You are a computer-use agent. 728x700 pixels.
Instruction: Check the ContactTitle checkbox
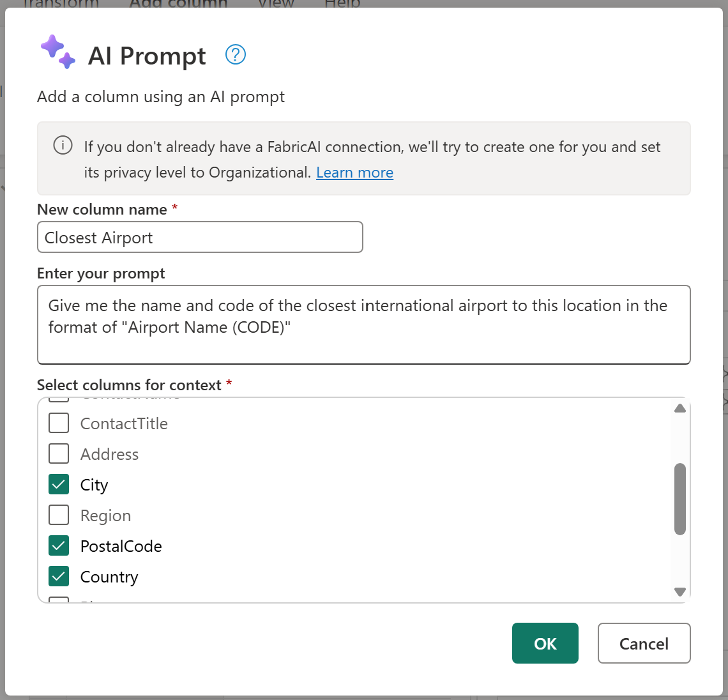[x=59, y=423]
